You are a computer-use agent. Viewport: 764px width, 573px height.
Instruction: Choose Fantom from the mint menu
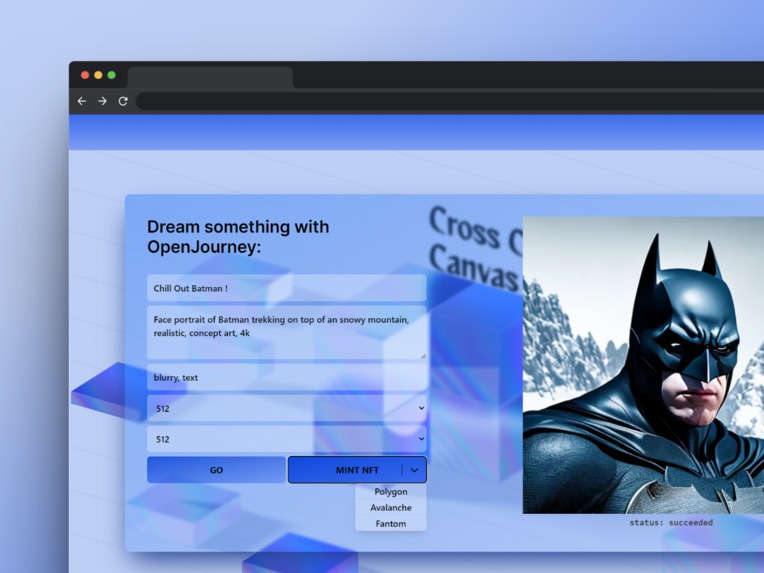point(391,524)
